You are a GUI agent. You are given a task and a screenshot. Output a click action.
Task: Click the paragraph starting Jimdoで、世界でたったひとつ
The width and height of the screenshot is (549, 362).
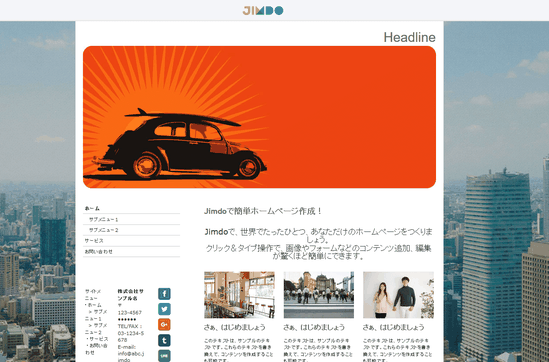click(319, 244)
